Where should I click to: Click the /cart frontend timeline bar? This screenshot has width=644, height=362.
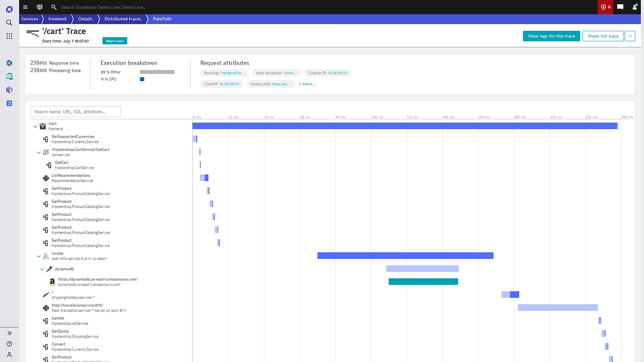405,126
